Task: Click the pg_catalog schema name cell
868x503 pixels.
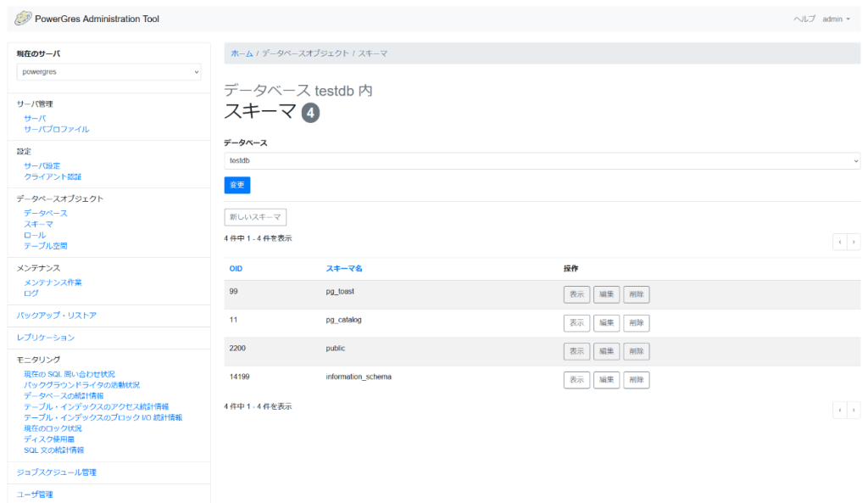Action: (343, 320)
